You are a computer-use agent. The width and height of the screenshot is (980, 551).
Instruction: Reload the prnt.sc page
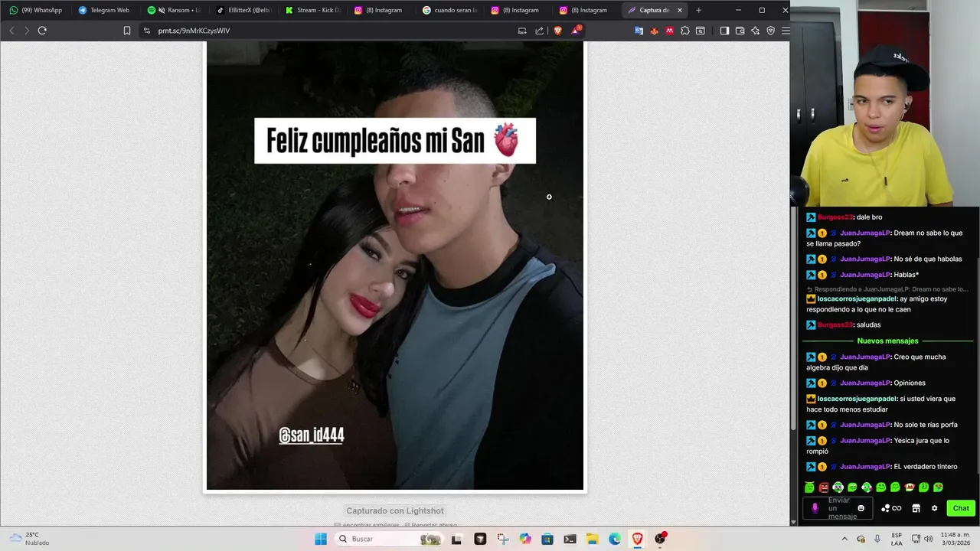pyautogui.click(x=42, y=31)
